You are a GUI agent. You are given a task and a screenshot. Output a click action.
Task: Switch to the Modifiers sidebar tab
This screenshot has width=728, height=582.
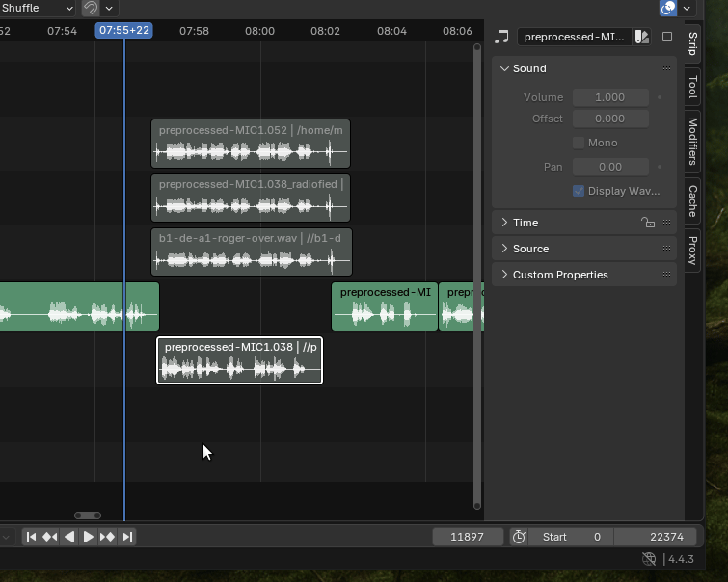[692, 141]
